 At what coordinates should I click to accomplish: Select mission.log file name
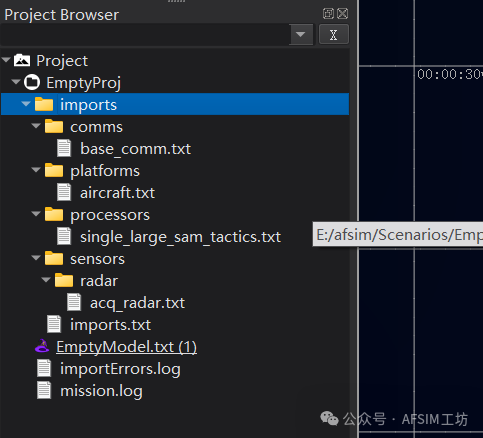point(101,391)
